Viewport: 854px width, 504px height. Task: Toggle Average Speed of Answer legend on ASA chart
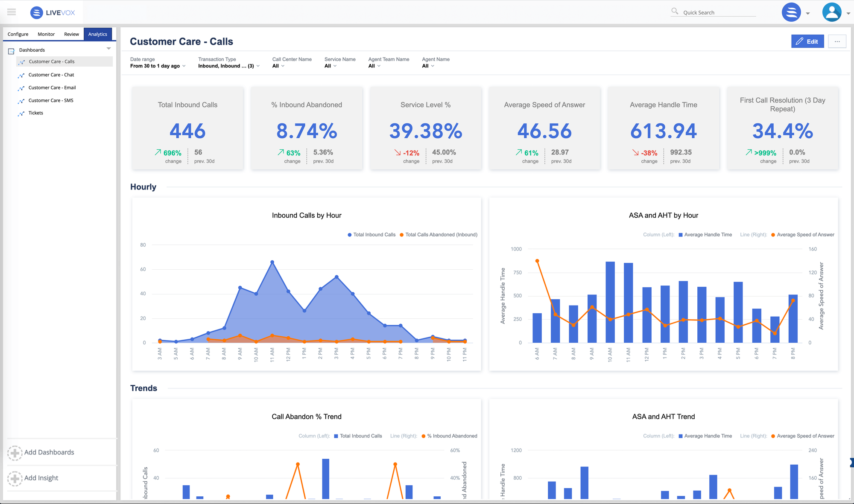803,234
